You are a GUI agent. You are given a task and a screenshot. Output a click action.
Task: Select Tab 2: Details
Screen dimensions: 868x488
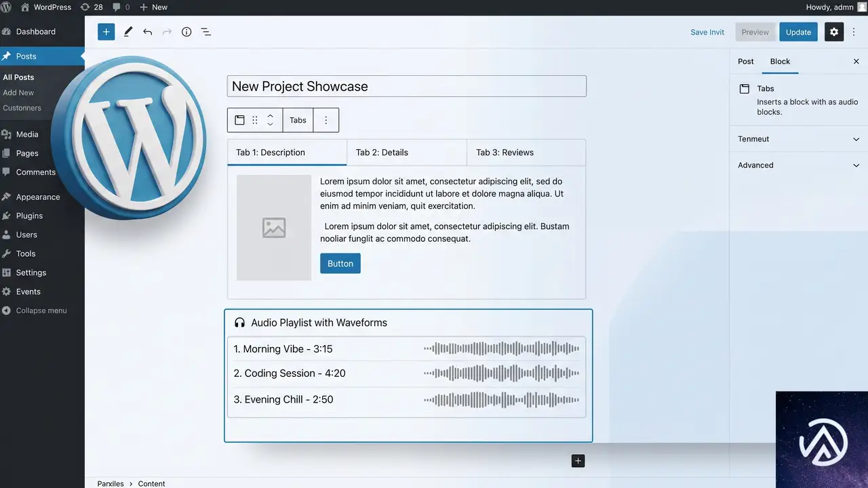click(407, 152)
